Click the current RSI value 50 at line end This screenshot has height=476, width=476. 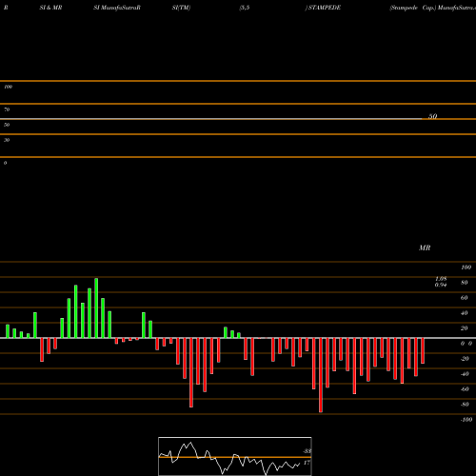[x=433, y=116]
